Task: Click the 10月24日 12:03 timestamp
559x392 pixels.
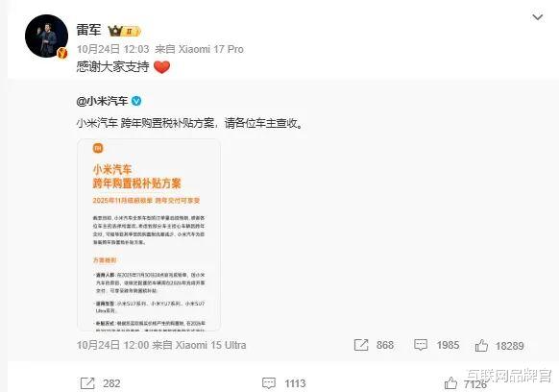Action: [x=112, y=49]
